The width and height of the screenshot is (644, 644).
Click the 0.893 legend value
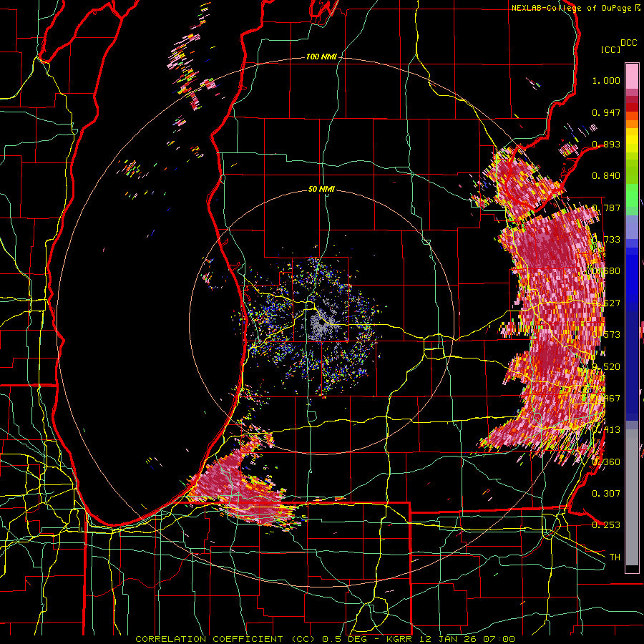pyautogui.click(x=606, y=144)
